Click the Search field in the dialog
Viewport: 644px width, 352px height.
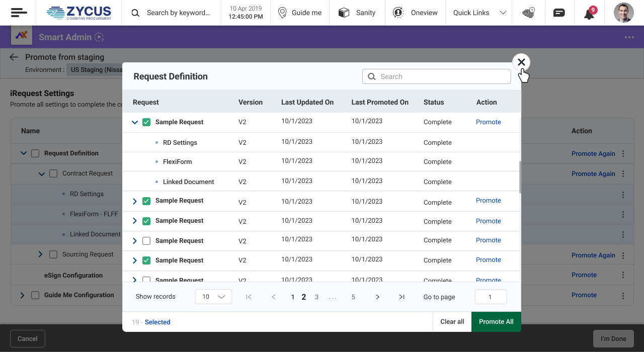[x=437, y=76]
